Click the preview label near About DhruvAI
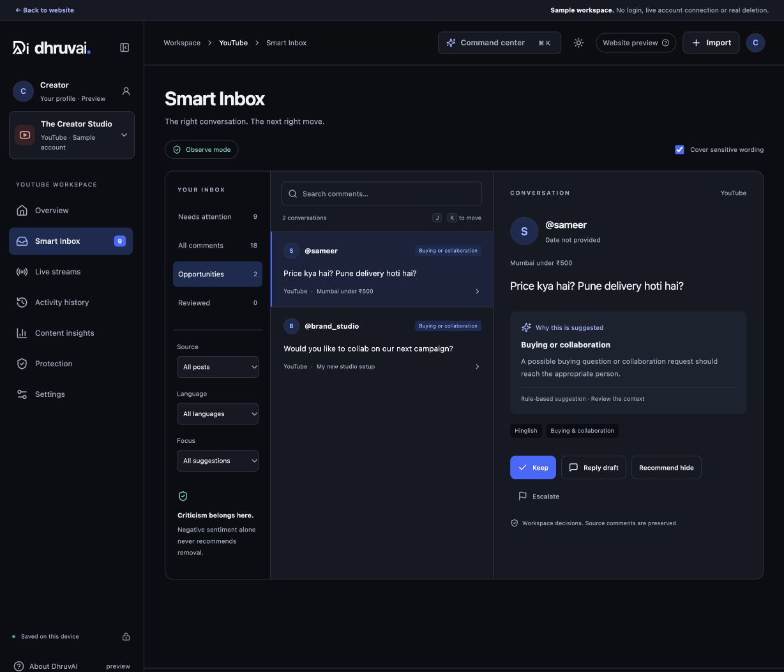784x672 pixels. (118, 666)
